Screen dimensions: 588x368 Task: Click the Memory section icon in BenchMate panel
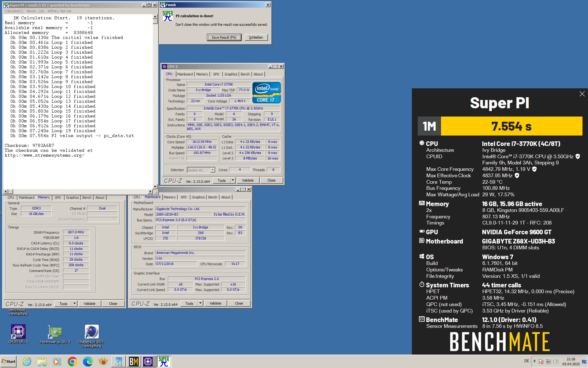pyautogui.click(x=422, y=203)
